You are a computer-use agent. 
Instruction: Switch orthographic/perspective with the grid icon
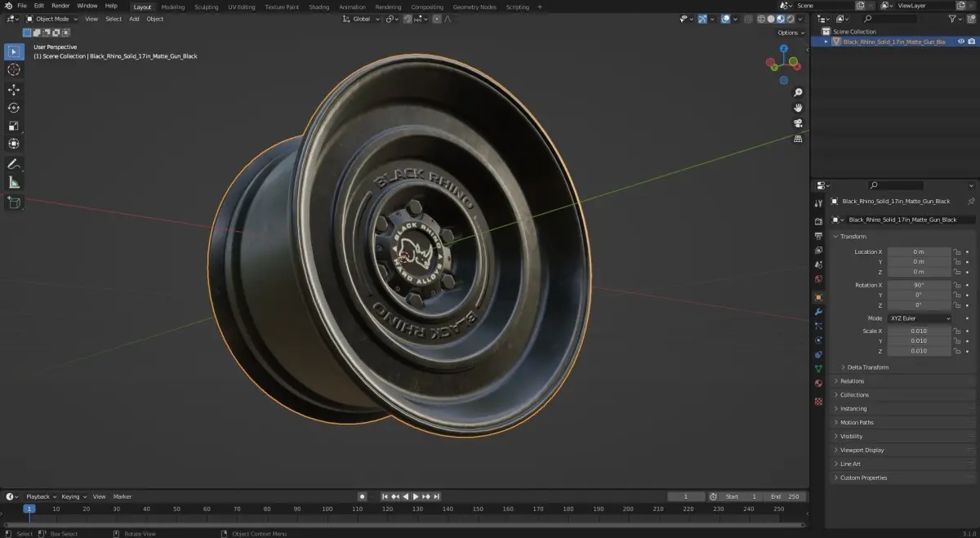pyautogui.click(x=798, y=139)
